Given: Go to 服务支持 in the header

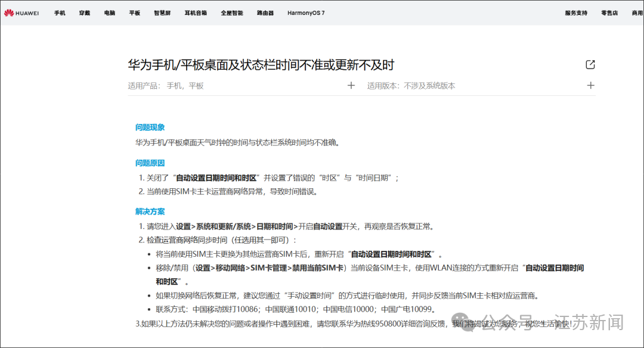Looking at the screenshot, I should 576,13.
